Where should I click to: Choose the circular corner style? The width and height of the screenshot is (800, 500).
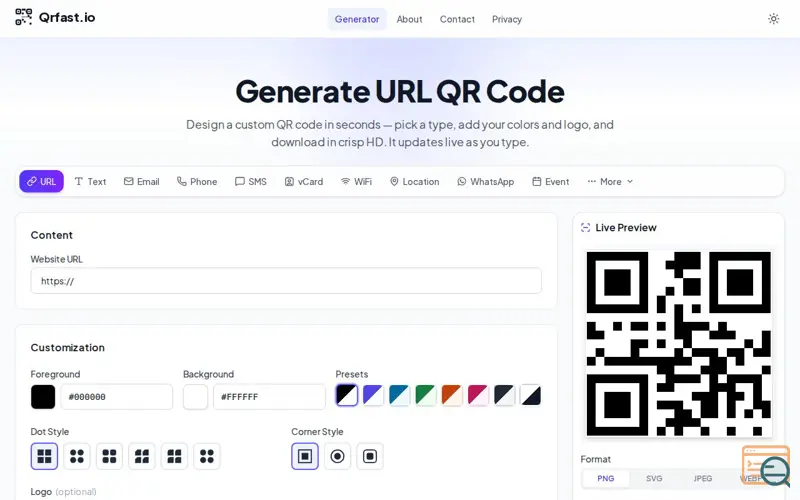point(337,456)
